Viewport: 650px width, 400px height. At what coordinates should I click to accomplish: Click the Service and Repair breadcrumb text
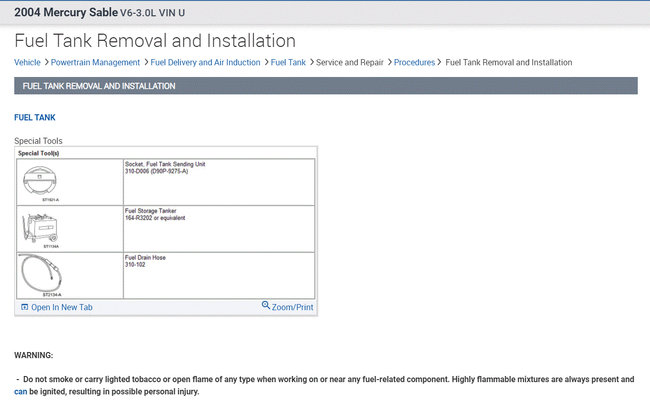click(x=349, y=63)
